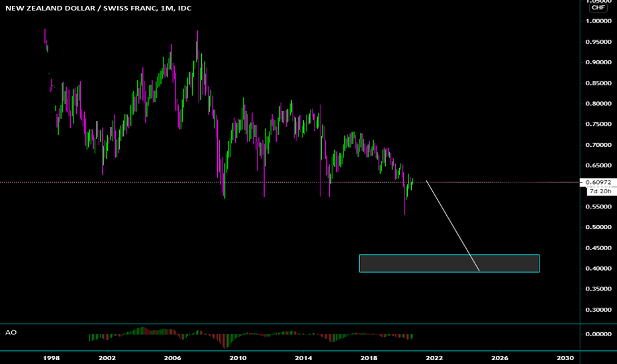Click the 0.55000 price axis label
This screenshot has width=617, height=364.
tap(598, 206)
